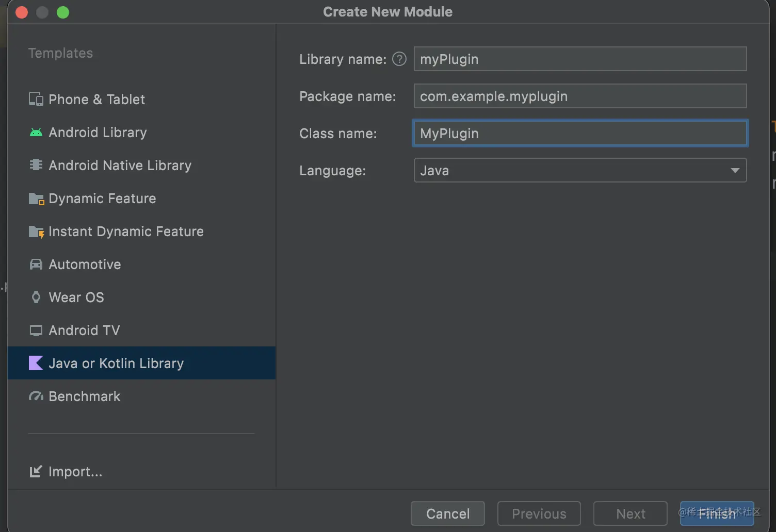Select the Dynamic Feature folder icon
The width and height of the screenshot is (776, 532).
tap(36, 198)
